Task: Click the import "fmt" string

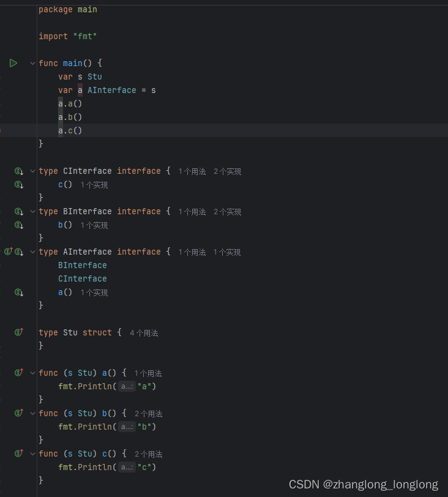Action: (x=85, y=37)
